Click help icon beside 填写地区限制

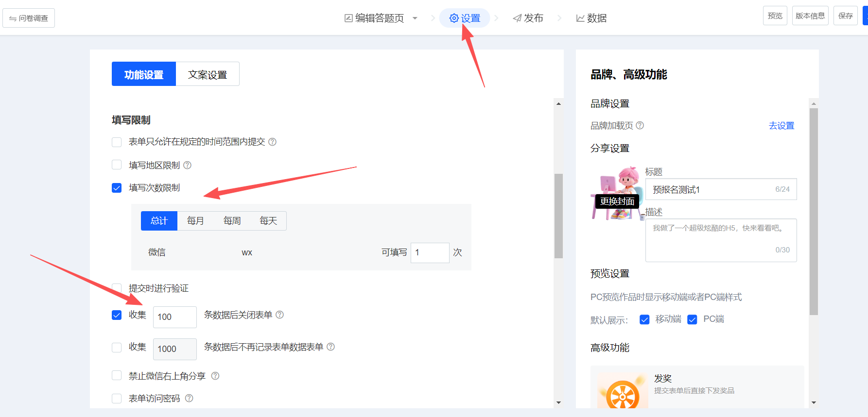[187, 165]
